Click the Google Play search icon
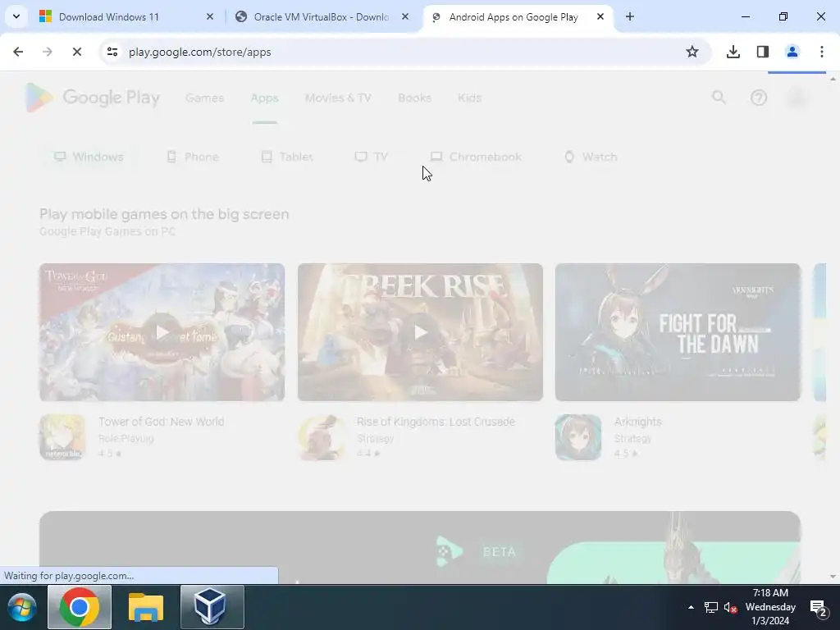This screenshot has width=840, height=630. pyautogui.click(x=719, y=98)
